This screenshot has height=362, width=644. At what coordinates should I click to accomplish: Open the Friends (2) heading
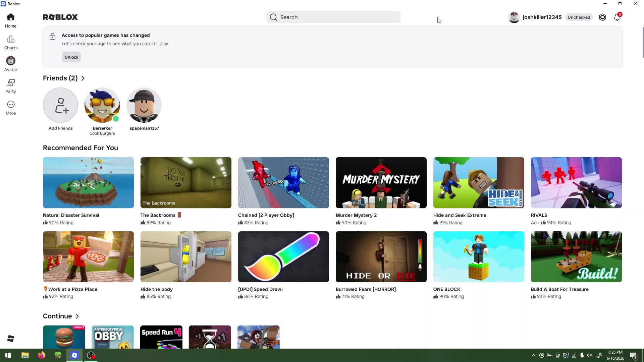coord(60,78)
